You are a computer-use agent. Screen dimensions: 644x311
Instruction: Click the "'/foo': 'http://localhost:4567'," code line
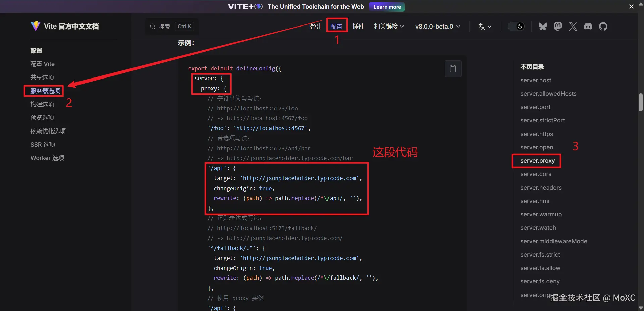point(259,128)
